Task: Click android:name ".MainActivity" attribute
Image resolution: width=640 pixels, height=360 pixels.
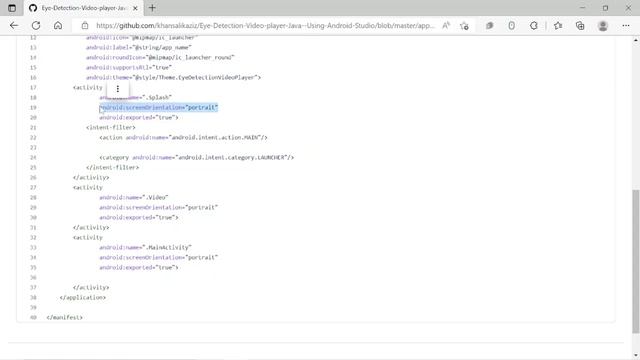Action: tap(145, 247)
